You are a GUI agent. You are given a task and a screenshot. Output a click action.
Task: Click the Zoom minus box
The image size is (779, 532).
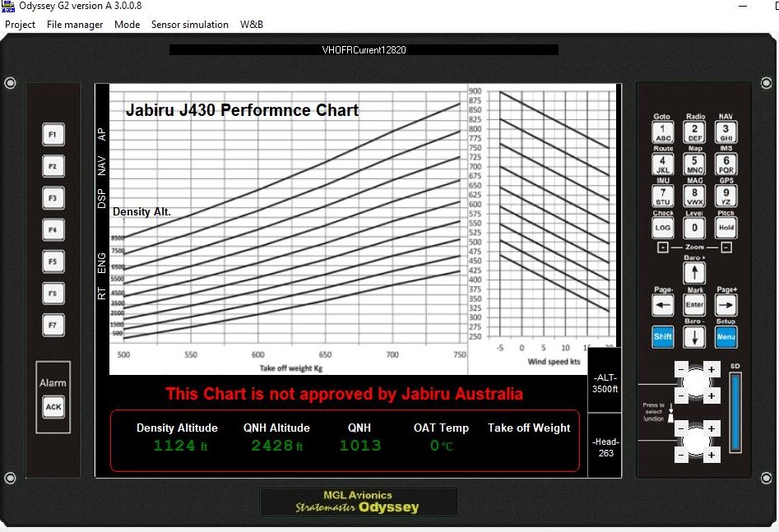[x=726, y=247]
